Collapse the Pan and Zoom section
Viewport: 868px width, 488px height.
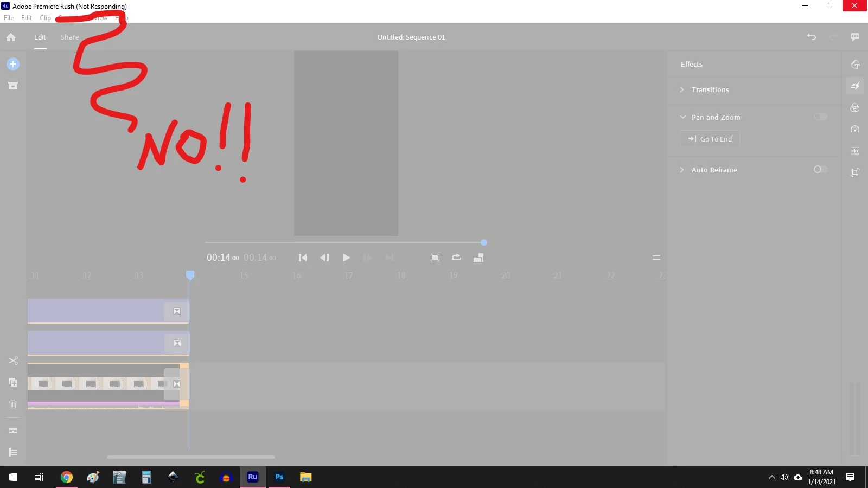coord(682,117)
